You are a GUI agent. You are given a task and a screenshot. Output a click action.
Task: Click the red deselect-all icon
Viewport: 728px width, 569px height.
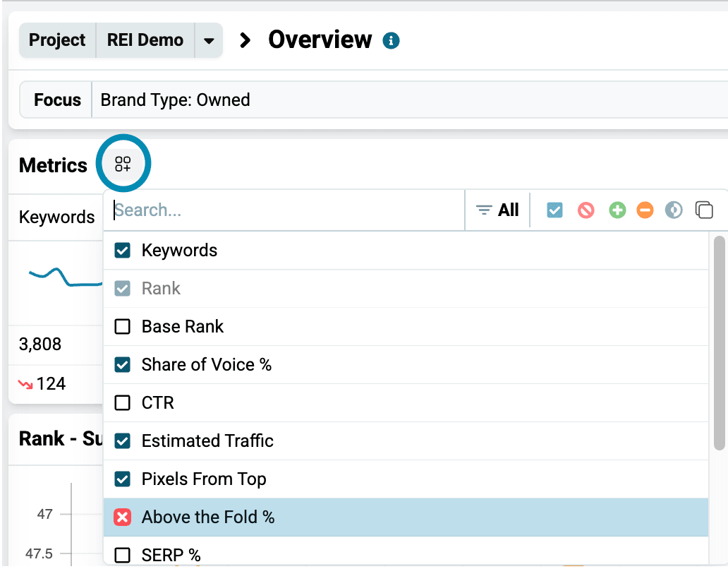click(x=586, y=210)
